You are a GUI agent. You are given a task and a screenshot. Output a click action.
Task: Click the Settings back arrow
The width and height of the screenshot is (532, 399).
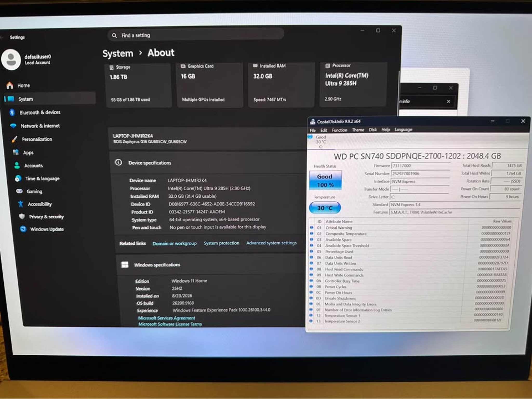tap(2, 37)
